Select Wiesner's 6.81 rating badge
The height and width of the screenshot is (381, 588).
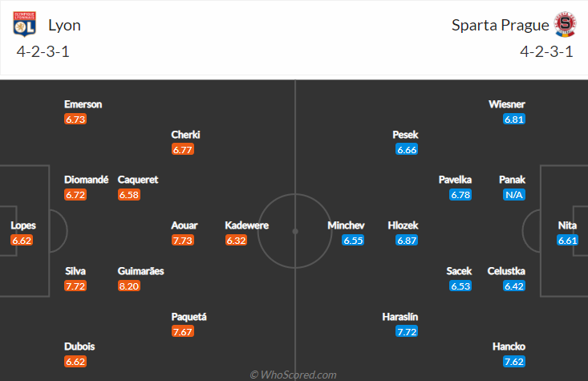tap(514, 120)
